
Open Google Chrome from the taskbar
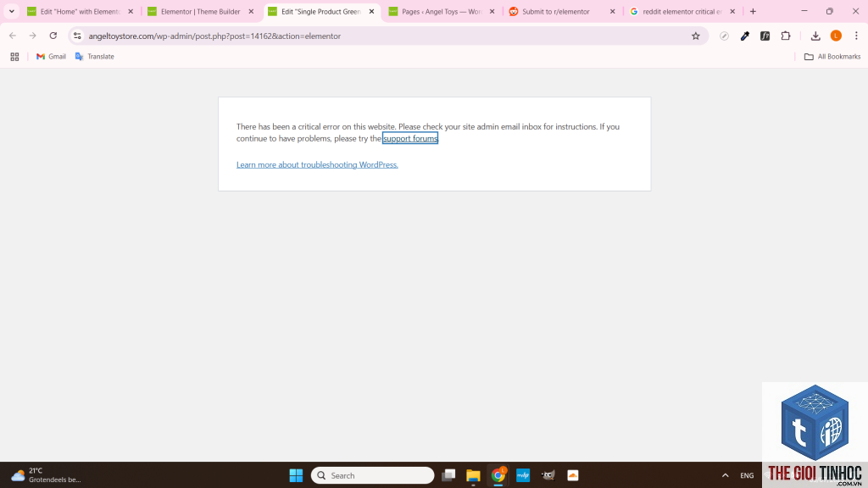point(498,475)
